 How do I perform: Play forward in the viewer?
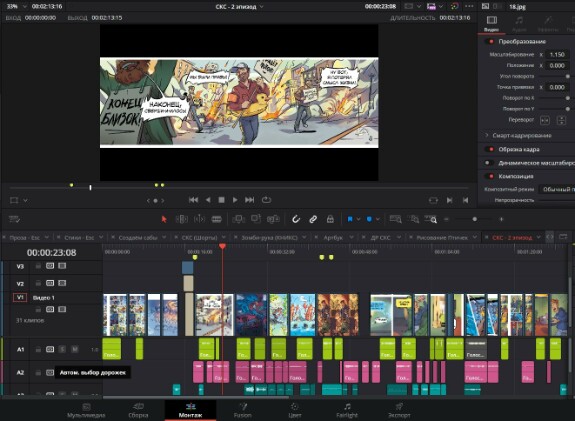(x=235, y=200)
